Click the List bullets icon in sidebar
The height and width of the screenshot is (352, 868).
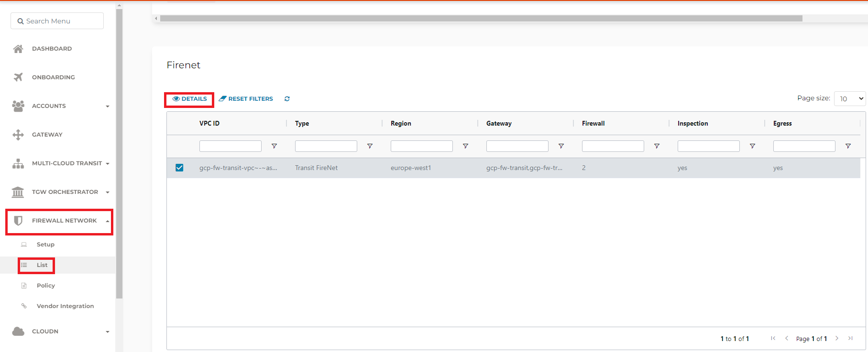24,265
